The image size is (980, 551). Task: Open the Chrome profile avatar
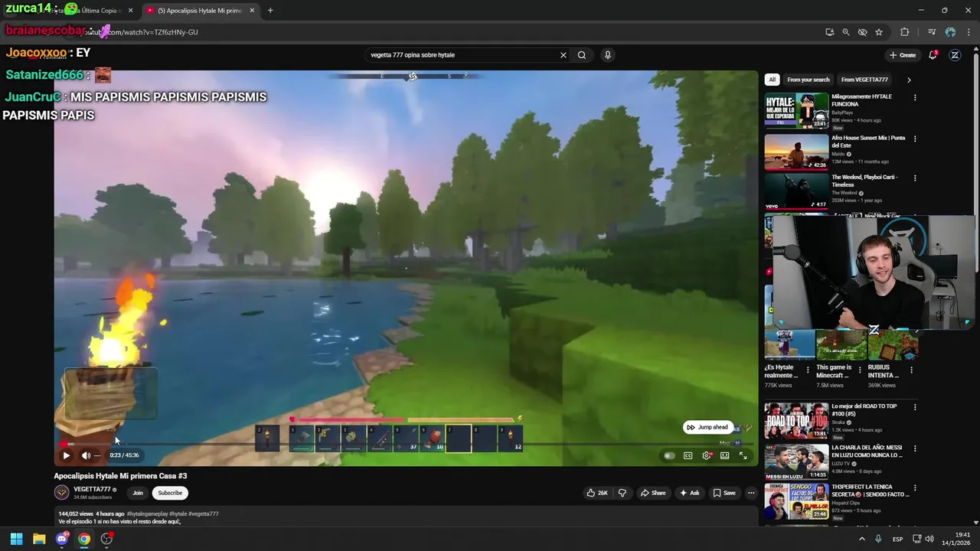(x=950, y=32)
